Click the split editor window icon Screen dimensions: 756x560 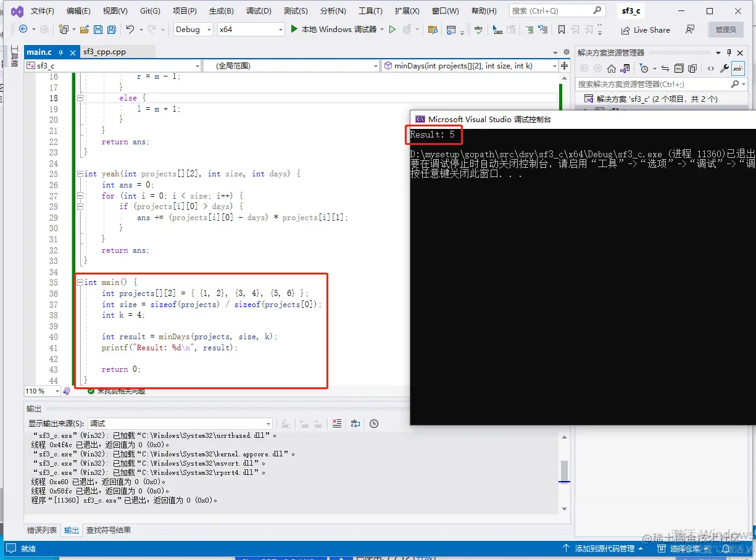564,65
